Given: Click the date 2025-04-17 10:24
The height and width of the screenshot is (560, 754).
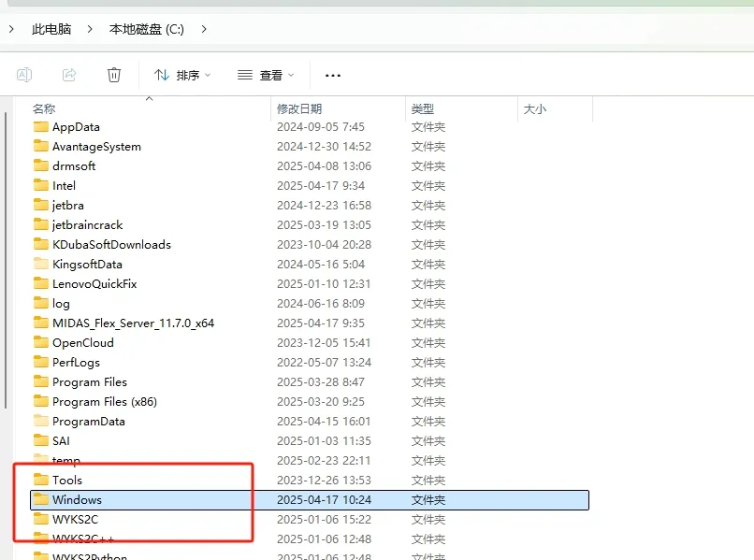Looking at the screenshot, I should [x=324, y=500].
